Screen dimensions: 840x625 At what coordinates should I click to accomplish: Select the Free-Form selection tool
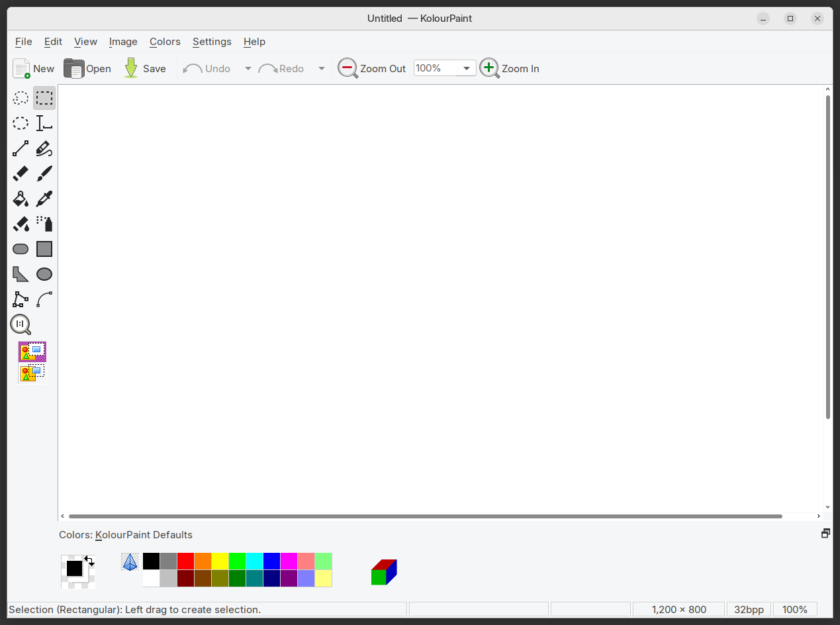tap(21, 99)
